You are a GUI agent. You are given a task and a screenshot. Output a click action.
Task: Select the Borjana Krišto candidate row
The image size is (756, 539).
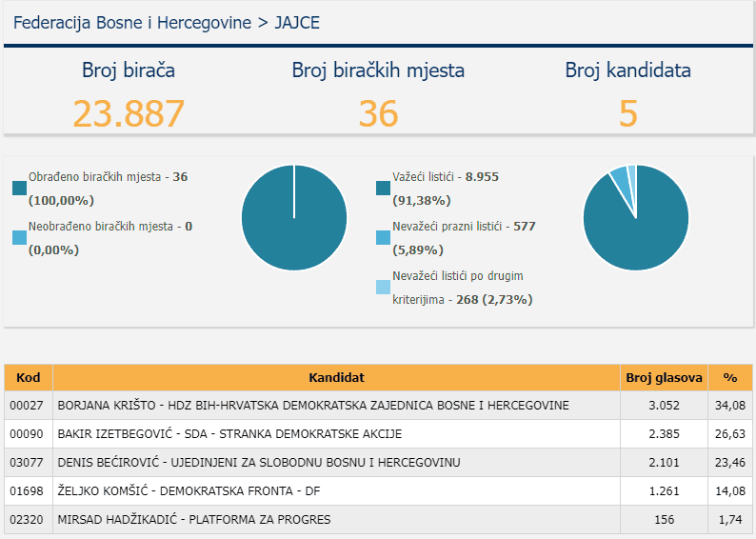(x=313, y=406)
